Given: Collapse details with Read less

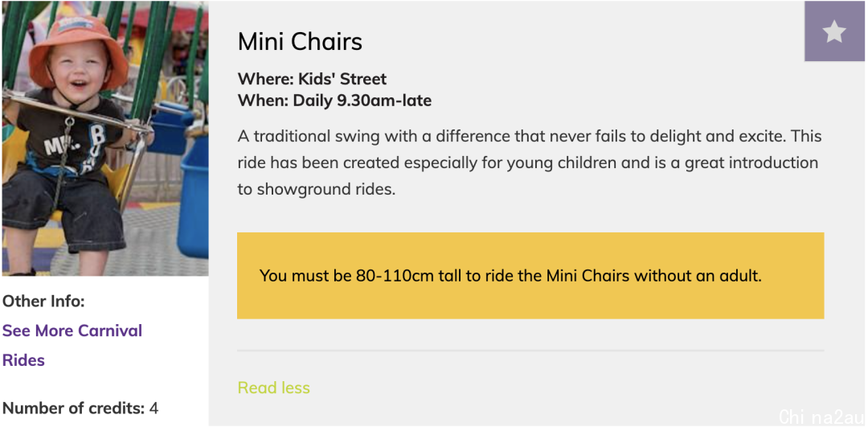Looking at the screenshot, I should coord(273,388).
